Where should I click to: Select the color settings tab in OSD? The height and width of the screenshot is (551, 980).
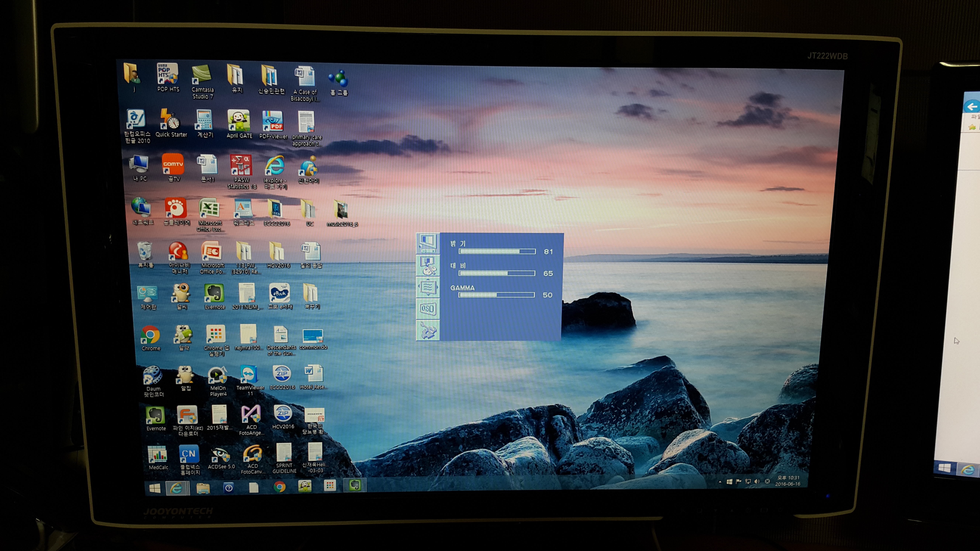coord(428,265)
